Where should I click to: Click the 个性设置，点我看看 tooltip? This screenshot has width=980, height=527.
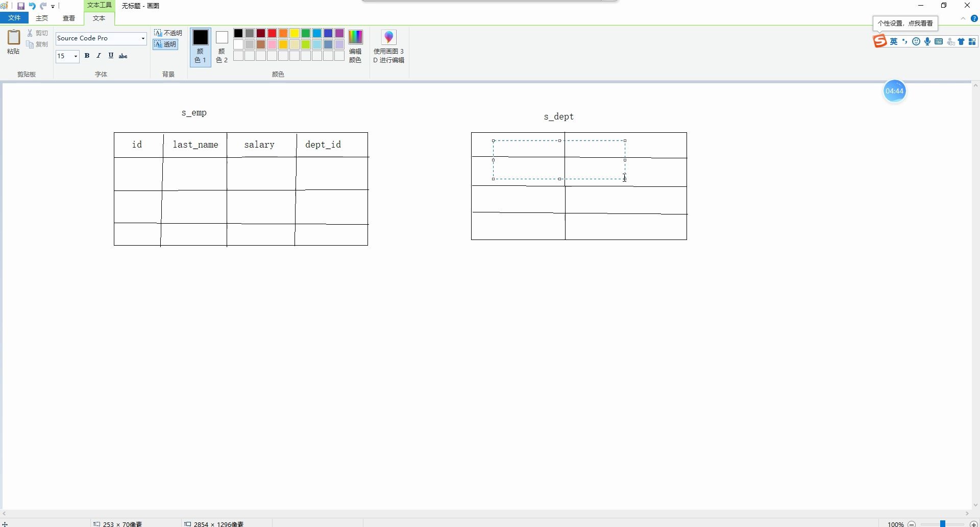[905, 23]
